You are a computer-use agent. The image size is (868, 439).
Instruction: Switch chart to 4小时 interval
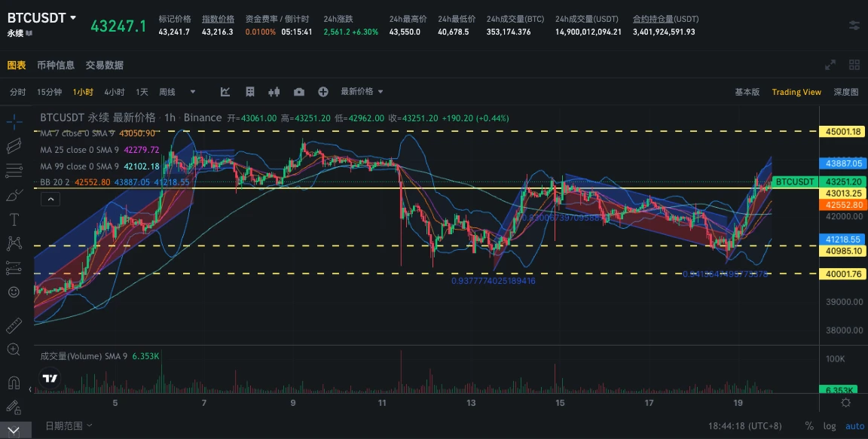tap(115, 92)
